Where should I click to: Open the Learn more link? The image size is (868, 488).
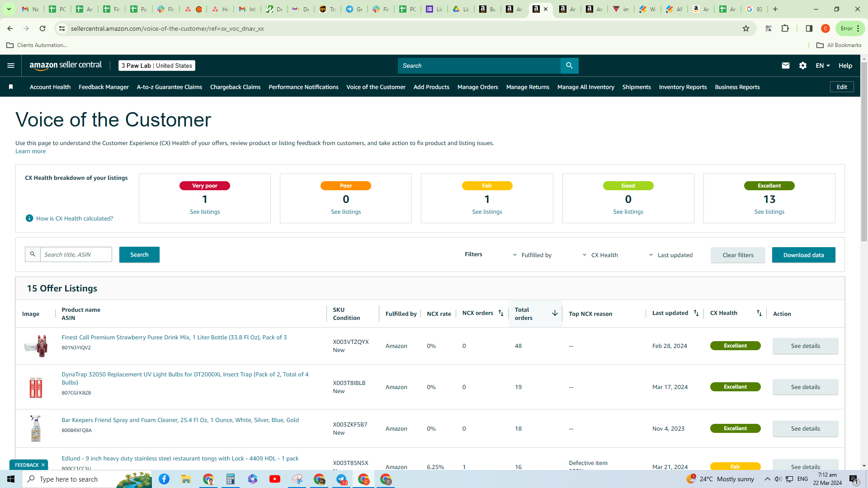pyautogui.click(x=30, y=151)
